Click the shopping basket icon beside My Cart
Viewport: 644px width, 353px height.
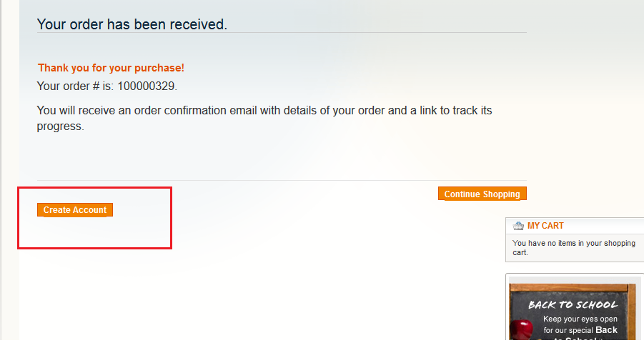pos(519,226)
